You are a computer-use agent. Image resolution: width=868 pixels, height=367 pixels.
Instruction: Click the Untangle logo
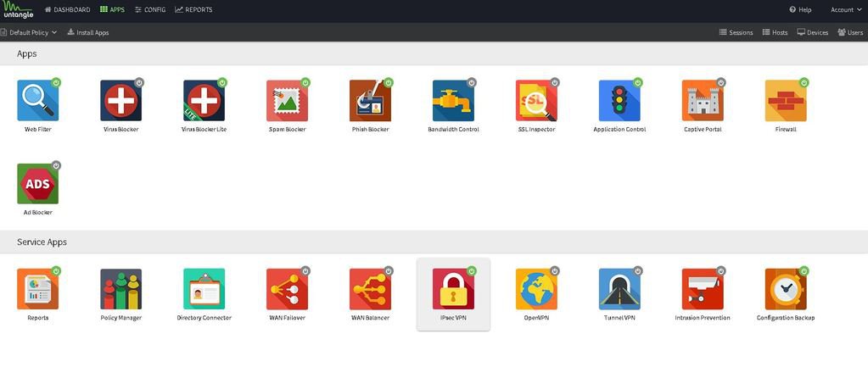pos(19,10)
